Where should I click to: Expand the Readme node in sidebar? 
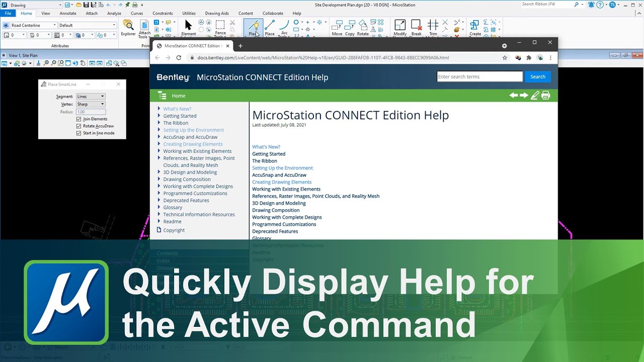click(x=159, y=221)
